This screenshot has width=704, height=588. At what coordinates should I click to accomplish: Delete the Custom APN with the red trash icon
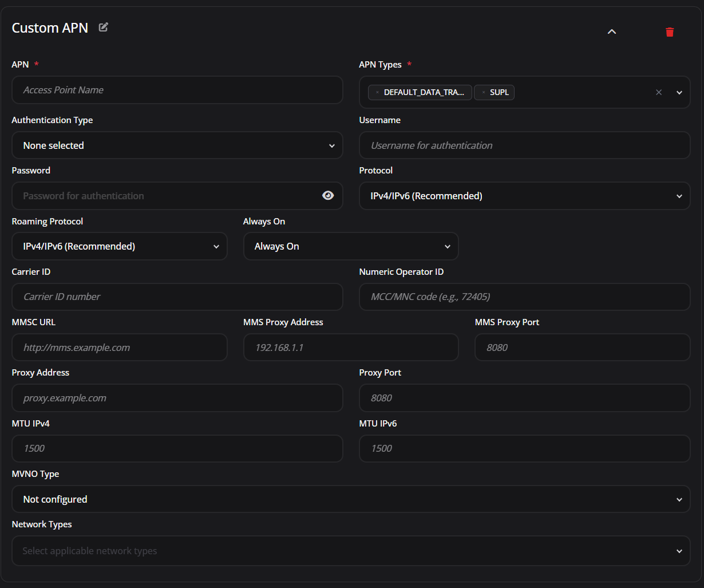coord(670,31)
